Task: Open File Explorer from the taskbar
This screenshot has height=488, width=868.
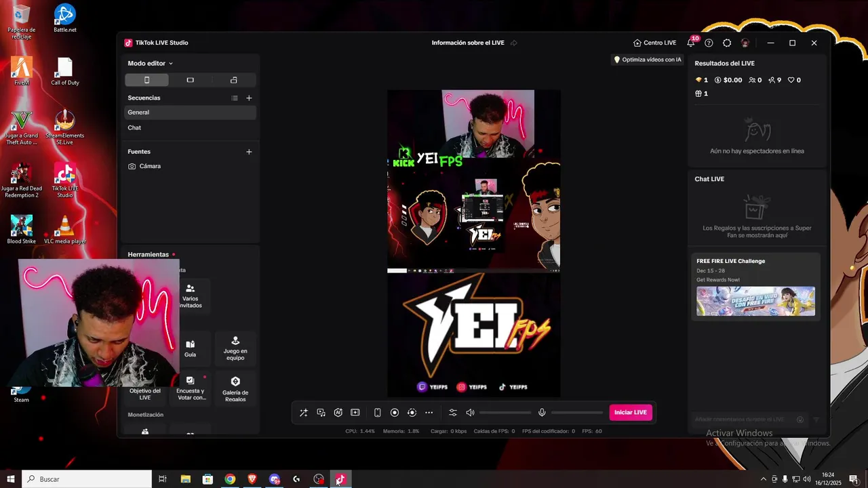Action: [186, 479]
